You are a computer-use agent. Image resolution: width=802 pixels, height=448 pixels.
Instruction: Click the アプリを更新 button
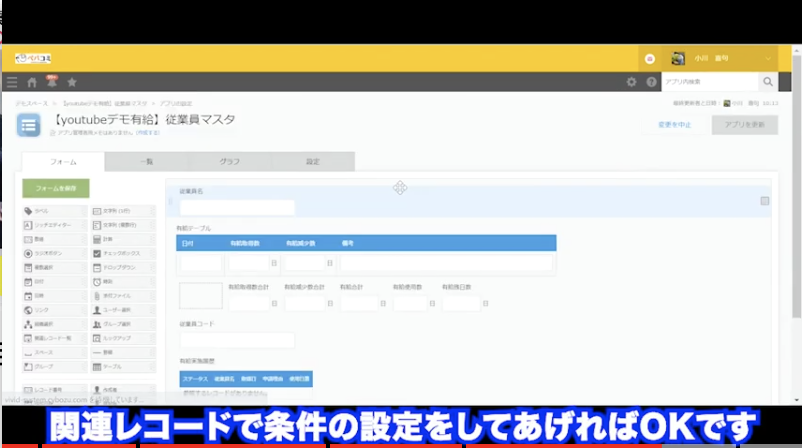[x=744, y=125]
